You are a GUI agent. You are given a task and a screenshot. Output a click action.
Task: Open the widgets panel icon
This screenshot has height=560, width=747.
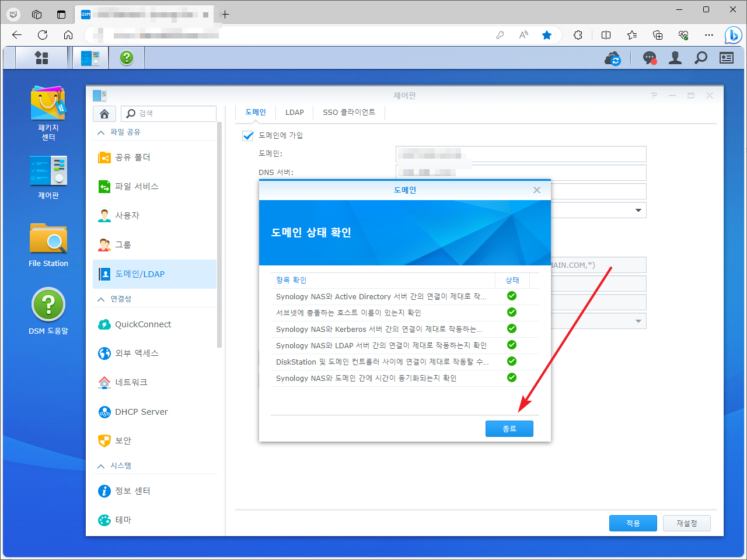pyautogui.click(x=727, y=58)
